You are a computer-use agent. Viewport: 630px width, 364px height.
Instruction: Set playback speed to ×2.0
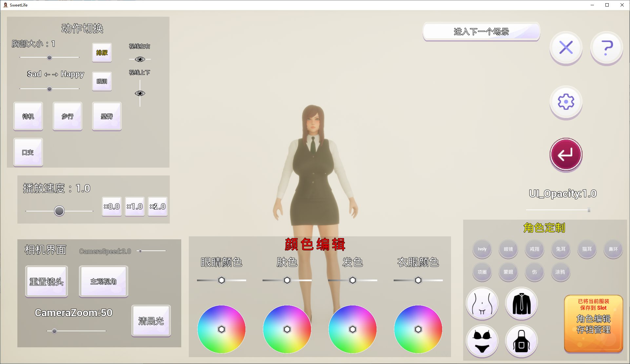pos(158,207)
